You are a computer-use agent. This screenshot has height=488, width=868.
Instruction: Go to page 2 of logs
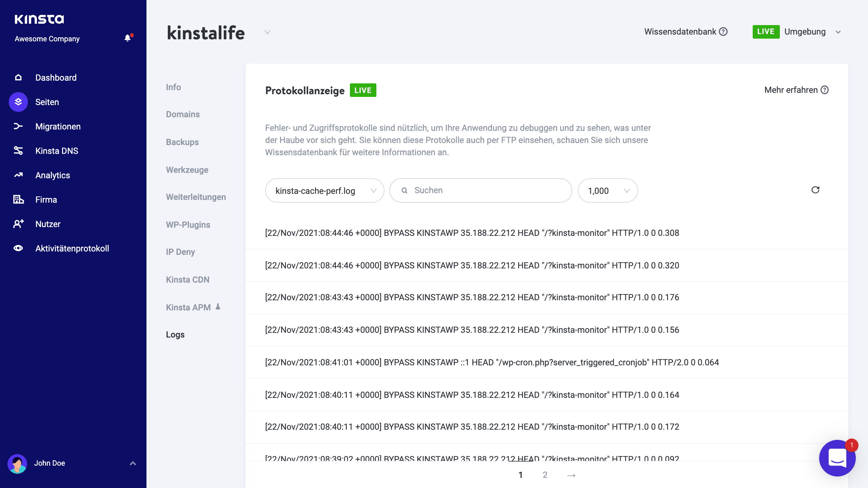click(x=545, y=475)
